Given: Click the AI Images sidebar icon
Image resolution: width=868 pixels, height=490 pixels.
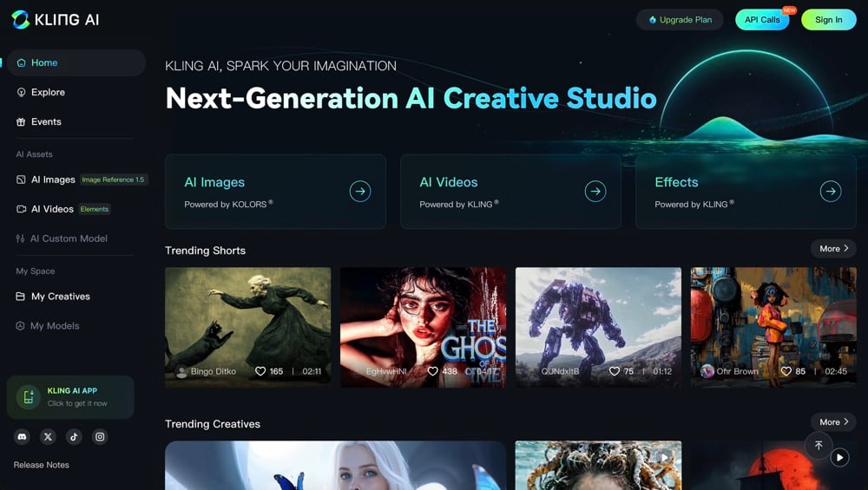Looking at the screenshot, I should (x=21, y=180).
